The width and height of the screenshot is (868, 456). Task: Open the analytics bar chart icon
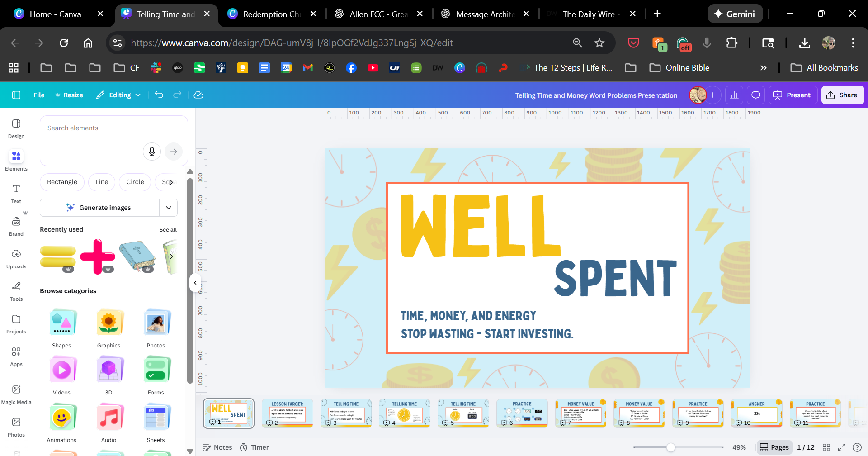click(734, 95)
